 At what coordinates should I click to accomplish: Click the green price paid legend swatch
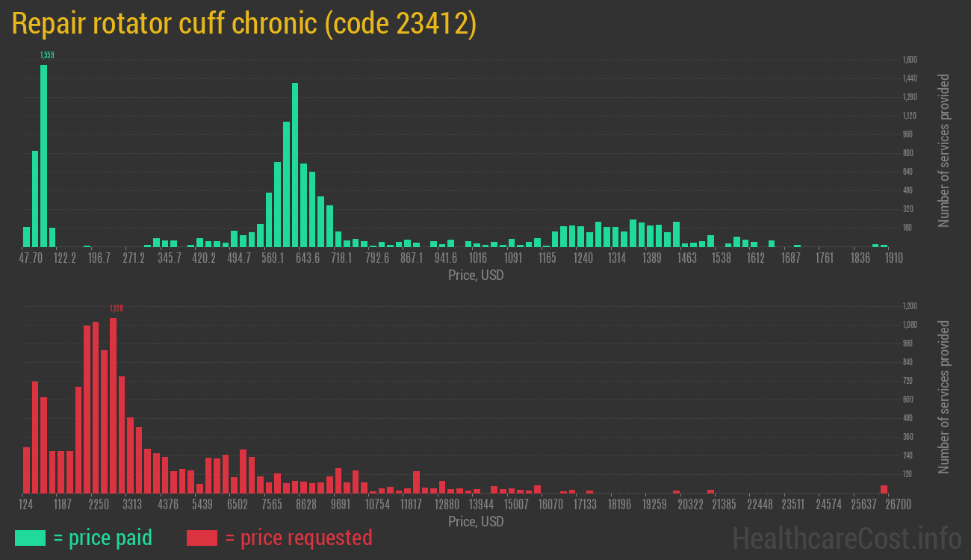pyautogui.click(x=30, y=538)
